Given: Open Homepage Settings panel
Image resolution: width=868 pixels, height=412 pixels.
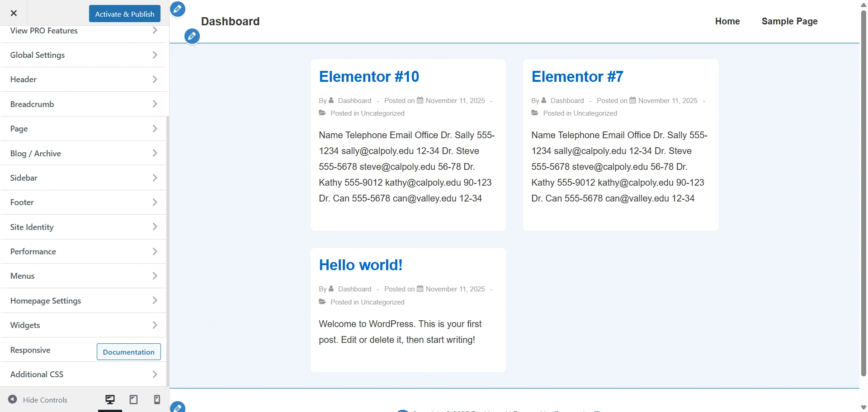Looking at the screenshot, I should 84,301.
